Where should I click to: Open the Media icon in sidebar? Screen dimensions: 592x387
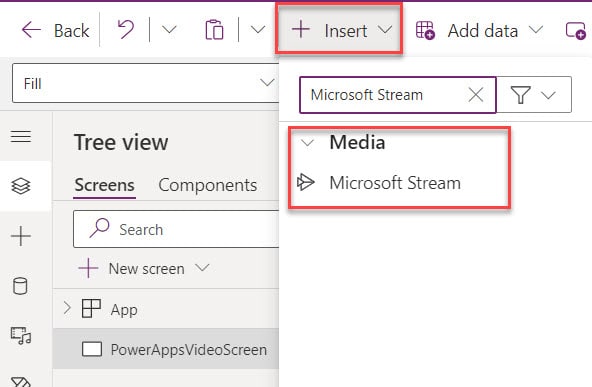(x=21, y=335)
